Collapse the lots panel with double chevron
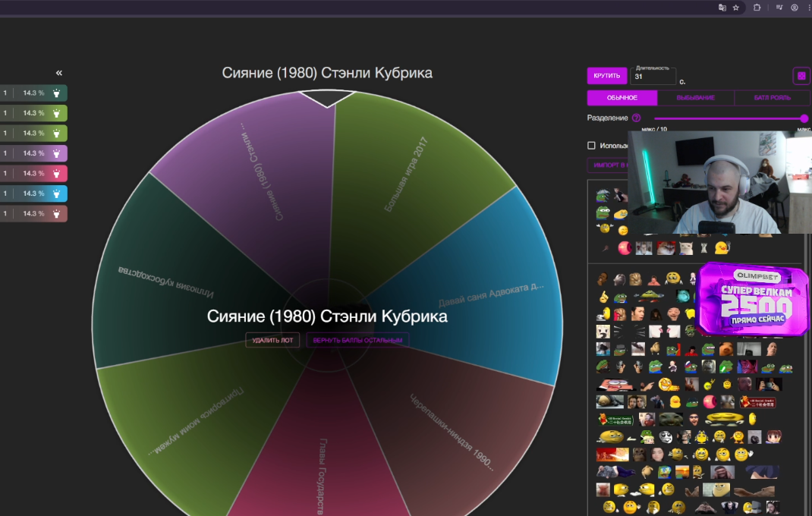812x516 pixels. 59,73
